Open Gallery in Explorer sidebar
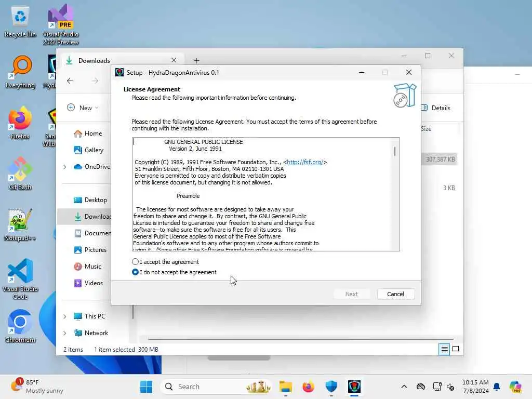 (x=88, y=150)
